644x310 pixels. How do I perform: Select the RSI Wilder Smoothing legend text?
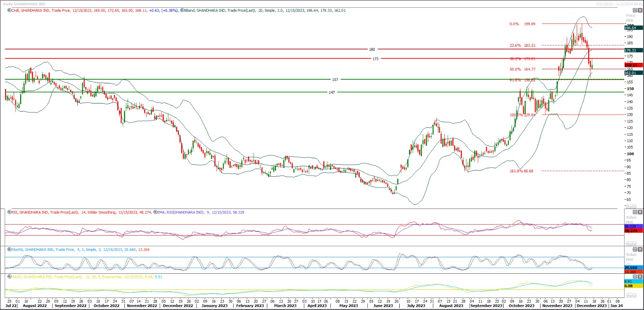click(x=81, y=212)
